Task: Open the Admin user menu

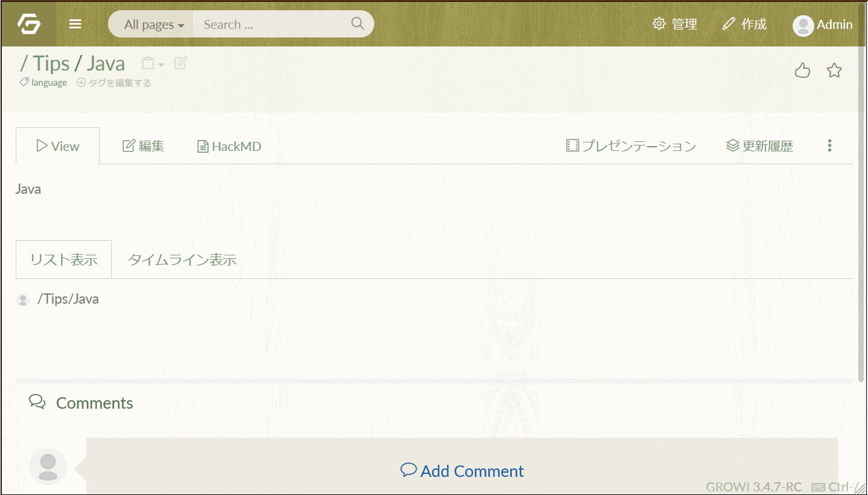Action: click(x=822, y=25)
